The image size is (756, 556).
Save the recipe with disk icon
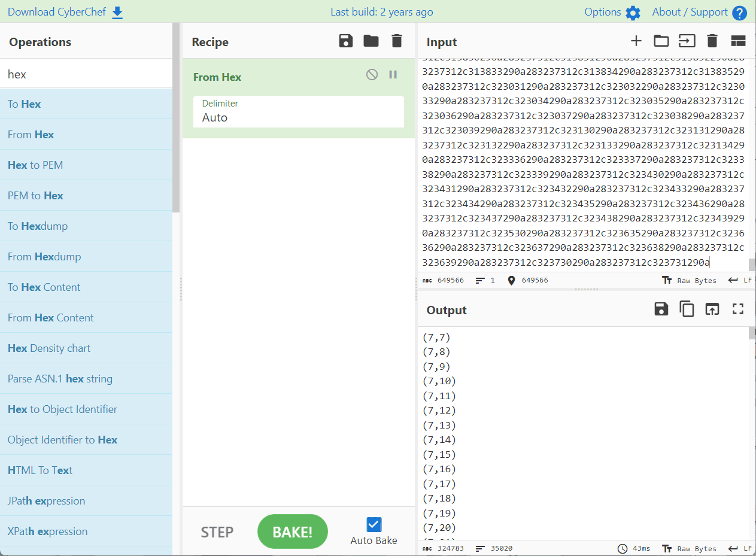[345, 41]
